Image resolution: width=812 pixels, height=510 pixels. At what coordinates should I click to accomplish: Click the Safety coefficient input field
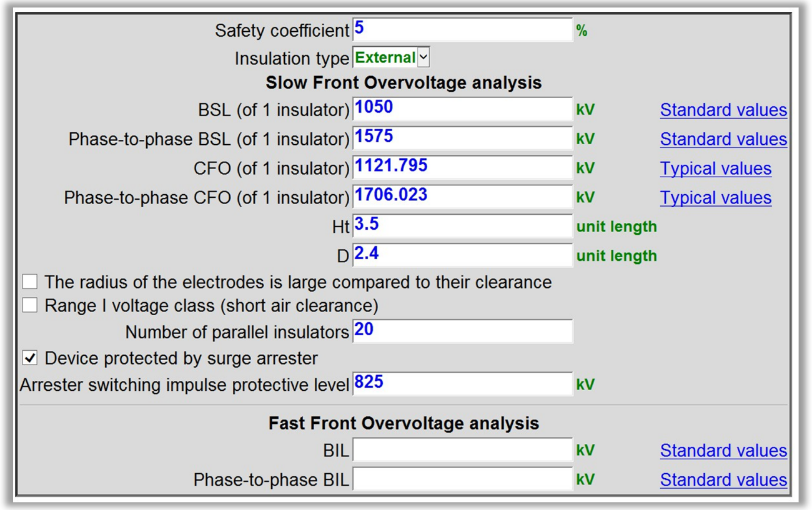click(462, 30)
